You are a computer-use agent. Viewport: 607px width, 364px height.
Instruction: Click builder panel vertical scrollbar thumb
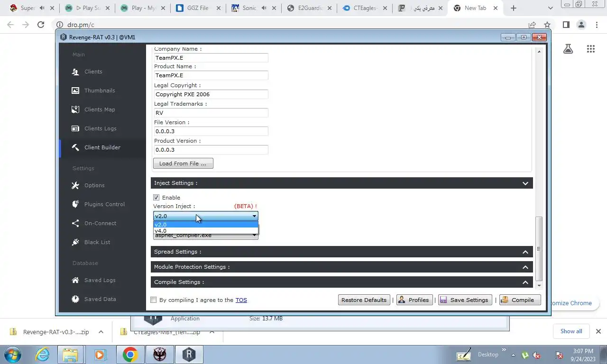tap(539, 248)
